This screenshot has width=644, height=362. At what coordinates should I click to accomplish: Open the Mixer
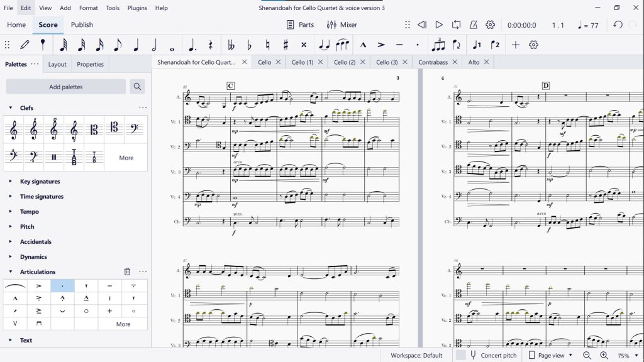click(x=342, y=25)
